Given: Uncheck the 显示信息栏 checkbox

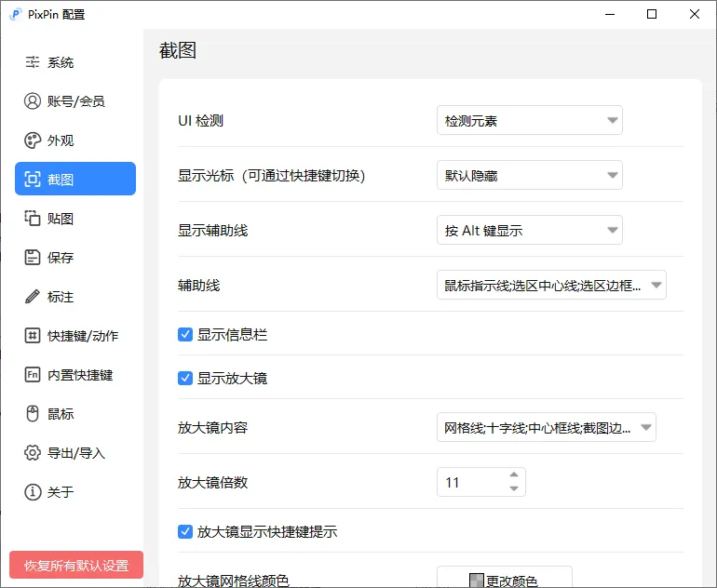Looking at the screenshot, I should click(185, 334).
